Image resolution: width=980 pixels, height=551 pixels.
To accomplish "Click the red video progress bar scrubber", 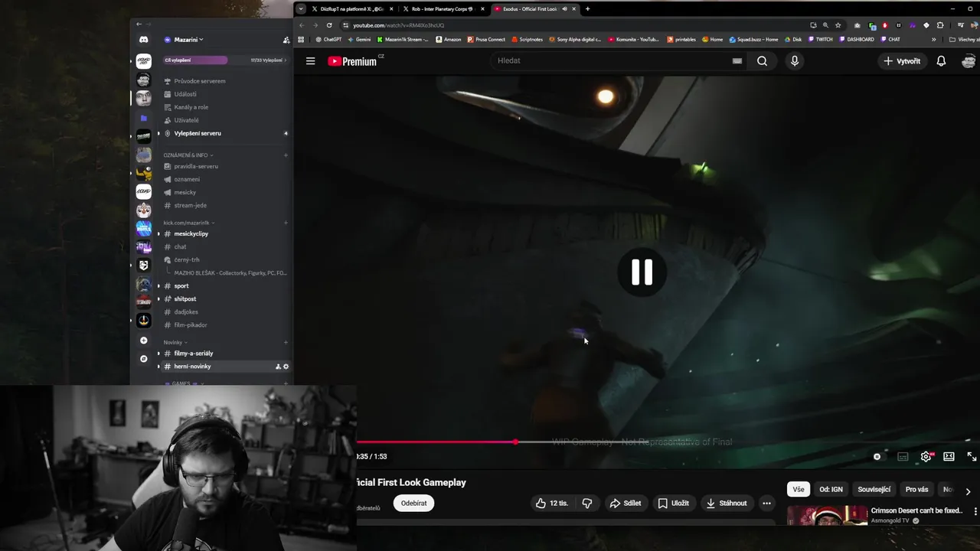I will 515,442.
